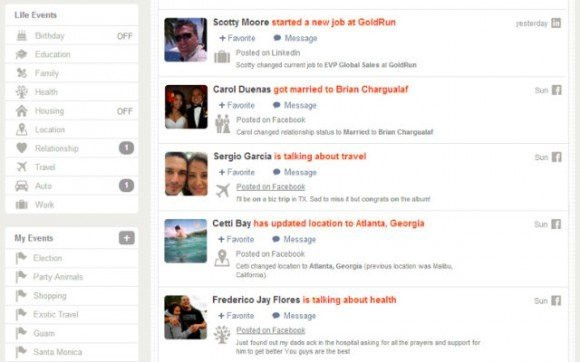Select the Travel life event filter
Screen dimensions: 580x362
pyautogui.click(x=72, y=167)
